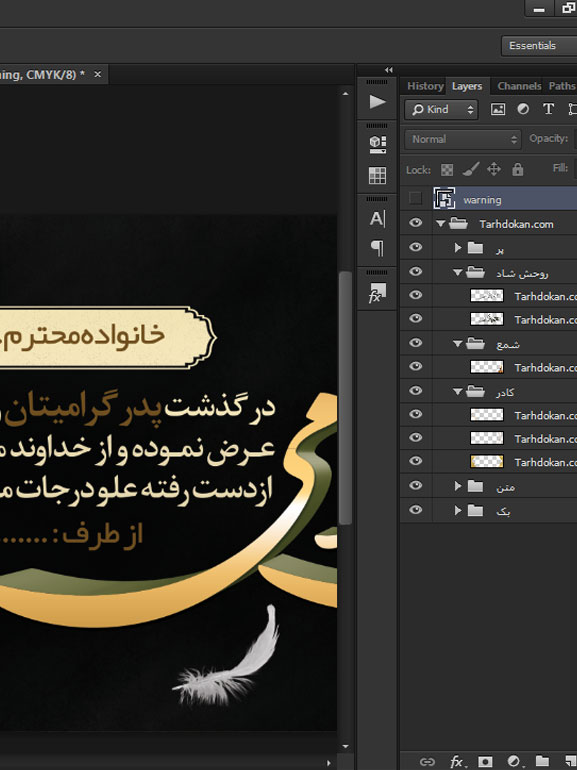Filter layers by type T icon
The image size is (577, 770).
pyautogui.click(x=548, y=109)
